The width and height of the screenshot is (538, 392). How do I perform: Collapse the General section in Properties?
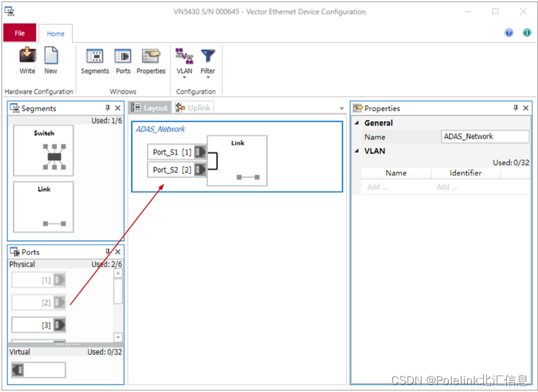pos(357,123)
